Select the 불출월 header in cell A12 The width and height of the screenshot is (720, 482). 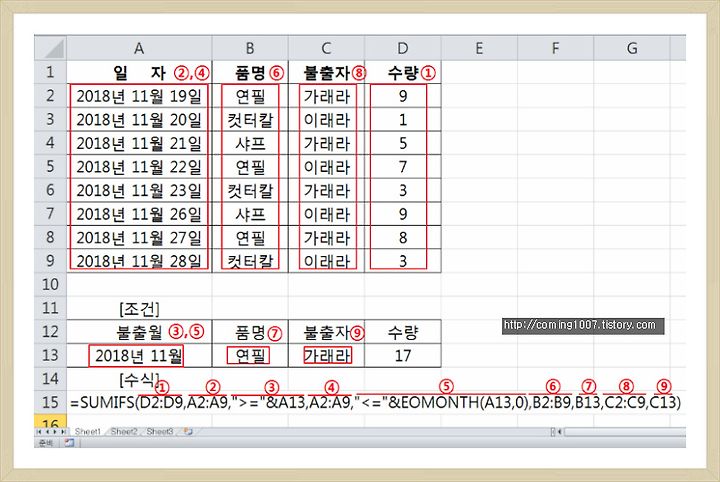[x=139, y=331]
